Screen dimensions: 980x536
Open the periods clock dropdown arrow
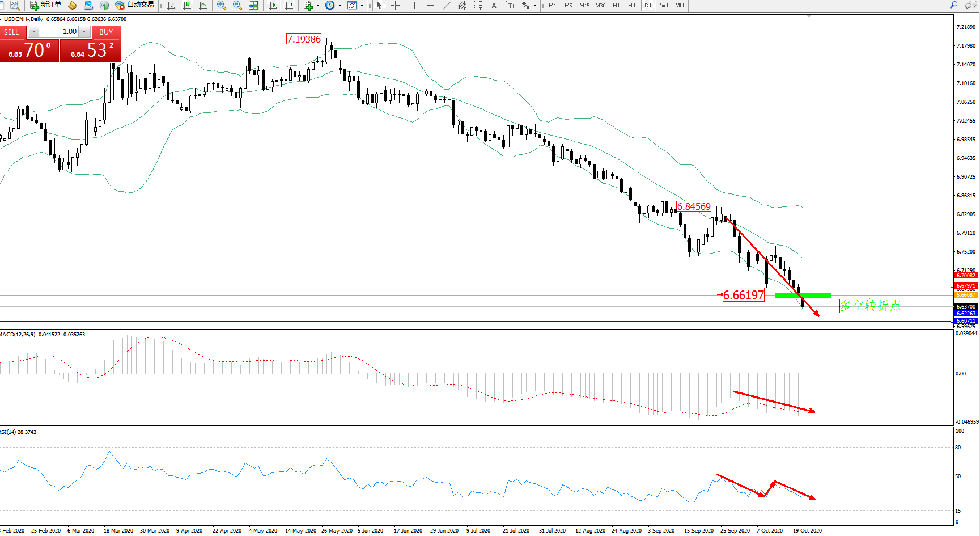[340, 6]
